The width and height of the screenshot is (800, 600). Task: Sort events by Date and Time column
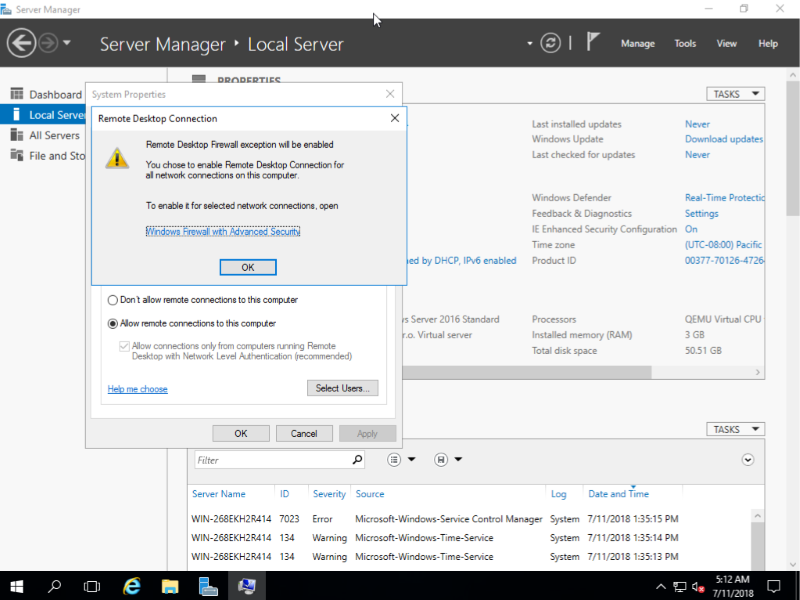click(618, 494)
